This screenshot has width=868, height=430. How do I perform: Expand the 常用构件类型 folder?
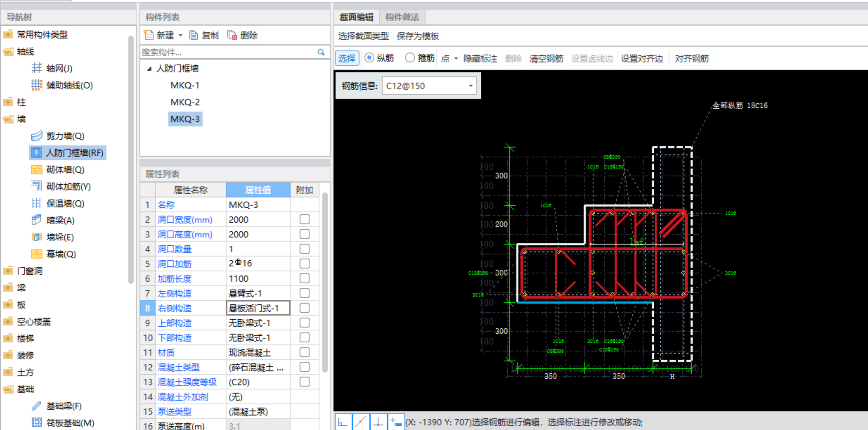coord(8,35)
